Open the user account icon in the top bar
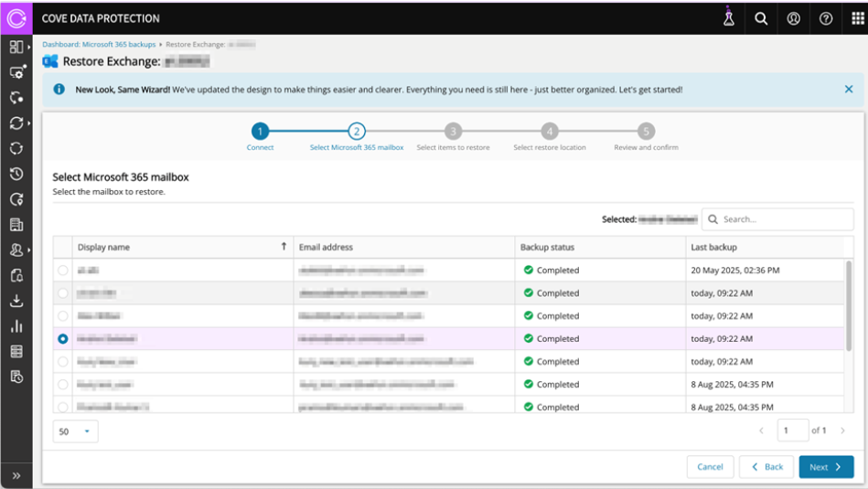Viewport: 868px width, 489px height. point(793,18)
